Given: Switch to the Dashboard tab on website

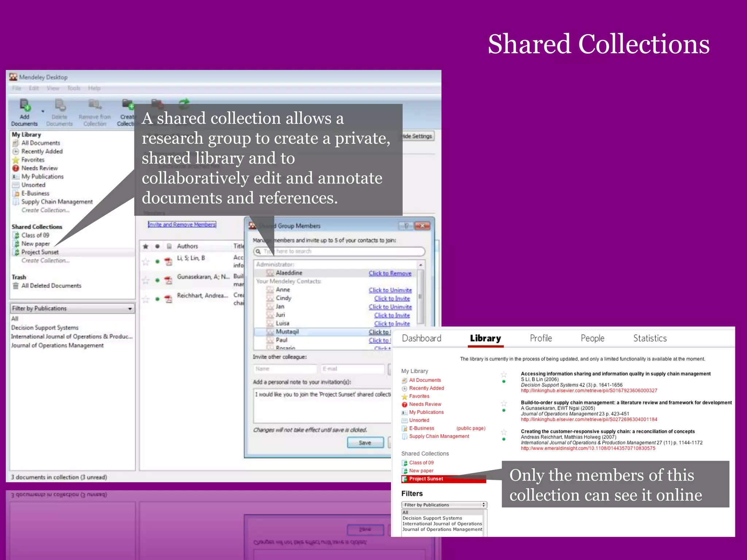Looking at the screenshot, I should point(421,338).
